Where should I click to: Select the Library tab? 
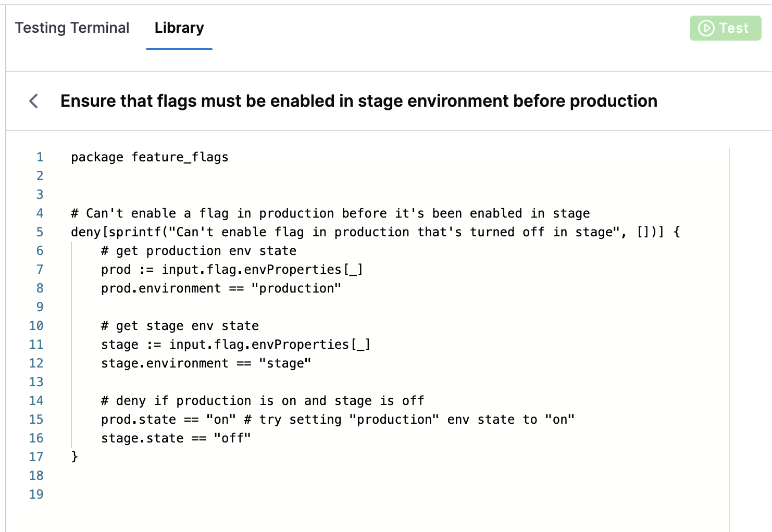click(x=179, y=28)
